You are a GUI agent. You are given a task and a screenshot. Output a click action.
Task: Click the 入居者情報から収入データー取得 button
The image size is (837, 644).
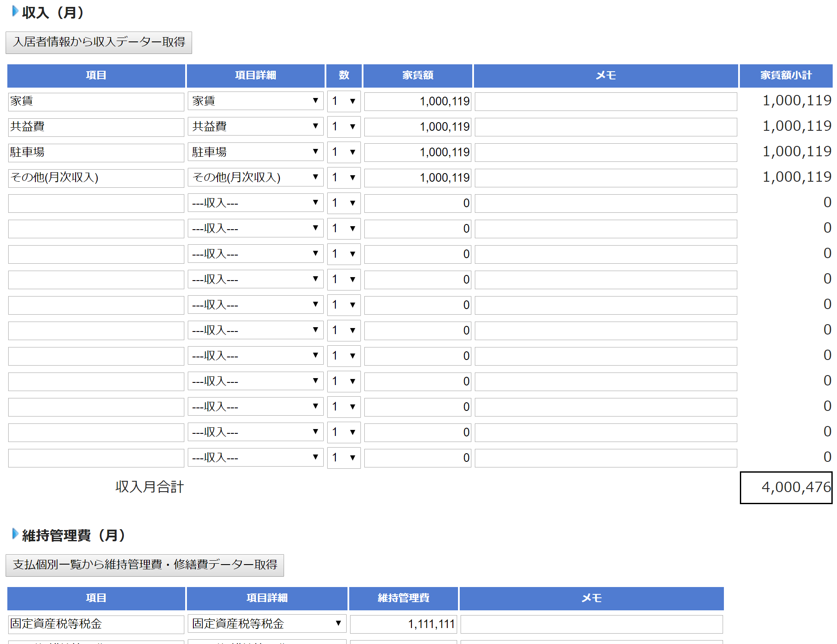click(x=99, y=42)
